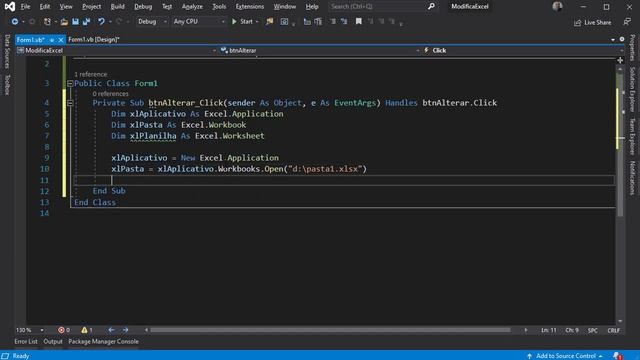Click the Find in Files icon after Start

[x=269, y=22]
